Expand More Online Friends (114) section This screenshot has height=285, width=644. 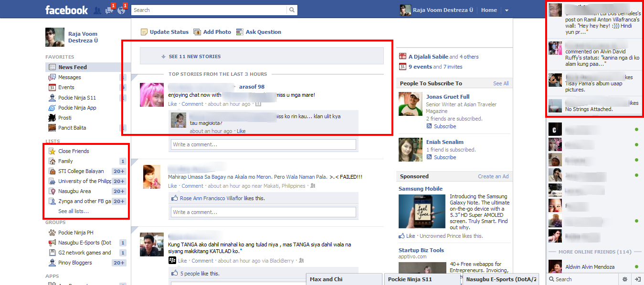(x=595, y=252)
